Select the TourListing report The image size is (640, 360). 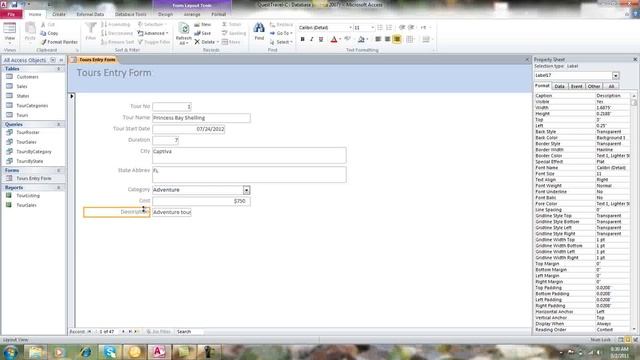(x=28, y=196)
